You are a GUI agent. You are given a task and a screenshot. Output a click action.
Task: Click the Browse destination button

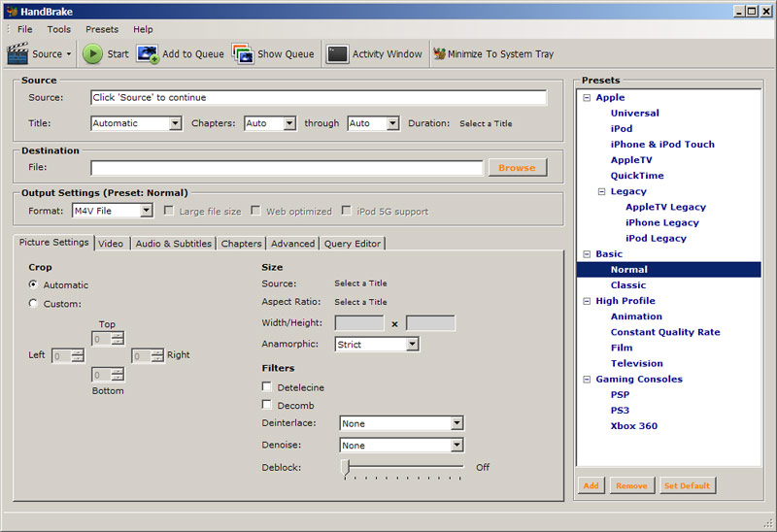point(517,168)
